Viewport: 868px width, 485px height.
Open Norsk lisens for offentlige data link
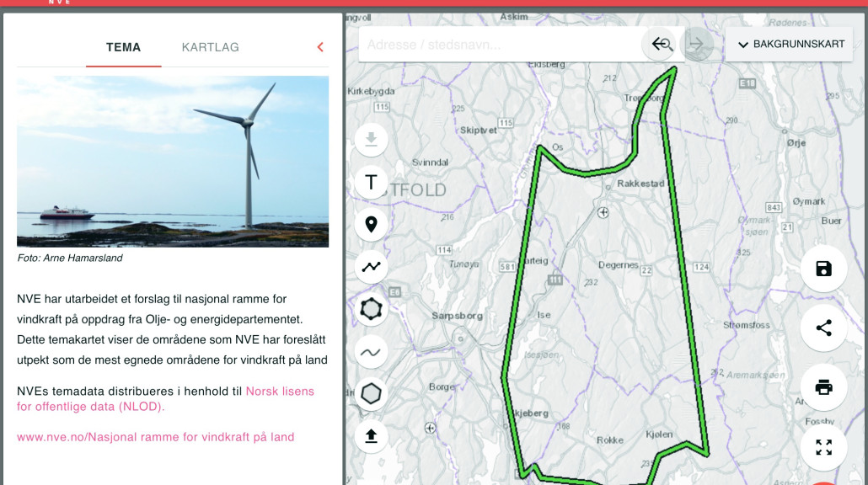pyautogui.click(x=165, y=399)
